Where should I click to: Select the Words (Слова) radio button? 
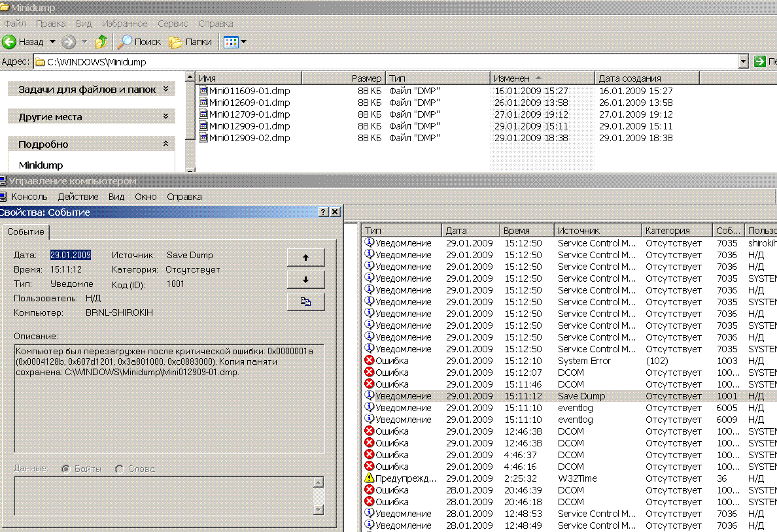coord(119,469)
